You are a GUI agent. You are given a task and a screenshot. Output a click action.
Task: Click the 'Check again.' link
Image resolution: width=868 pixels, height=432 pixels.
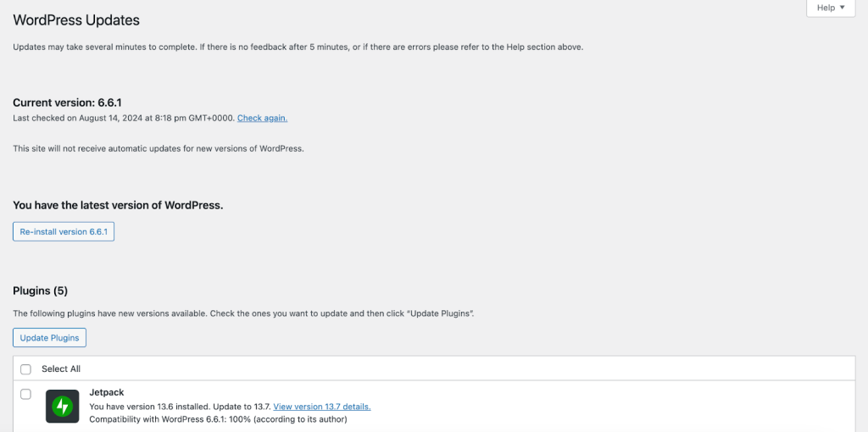pos(262,118)
